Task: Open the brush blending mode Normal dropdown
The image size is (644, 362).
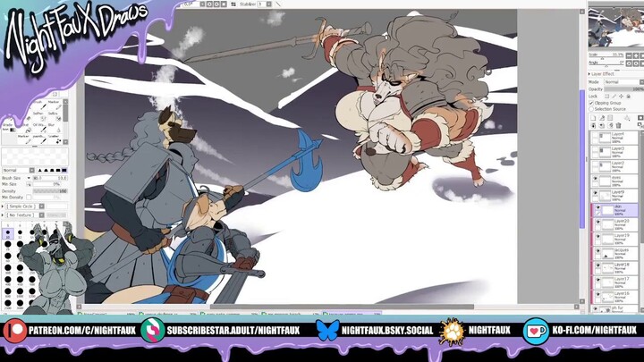Action: 19,171
